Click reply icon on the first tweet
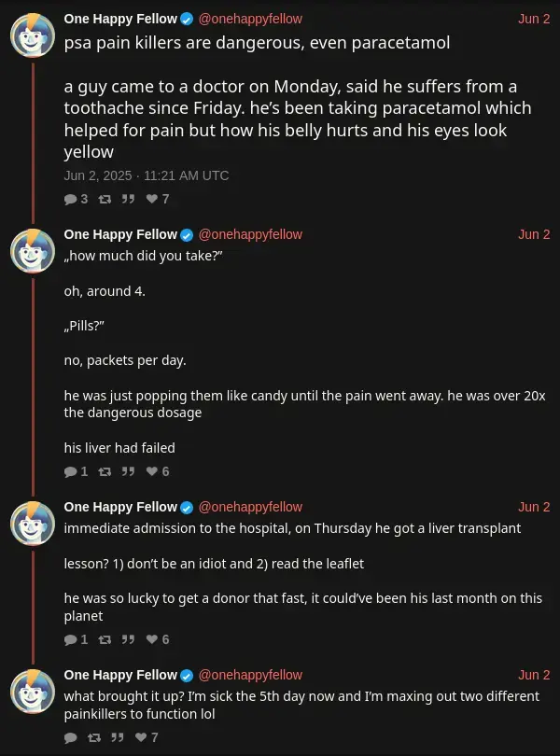The image size is (560, 756). coord(71,199)
